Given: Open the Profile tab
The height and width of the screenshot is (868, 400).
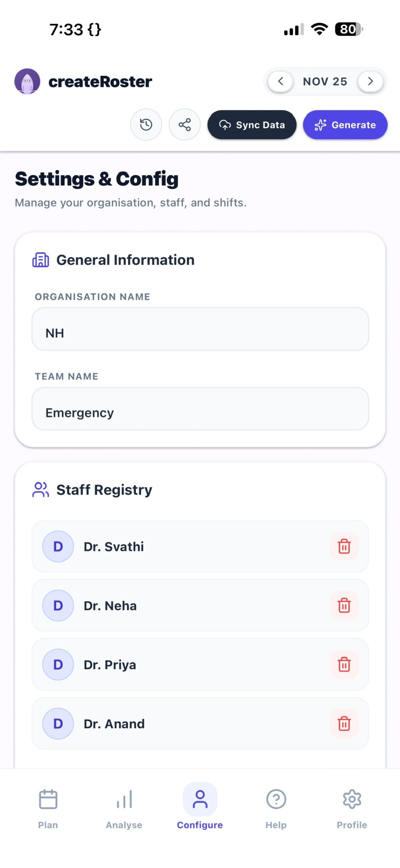Looking at the screenshot, I should pos(352,809).
